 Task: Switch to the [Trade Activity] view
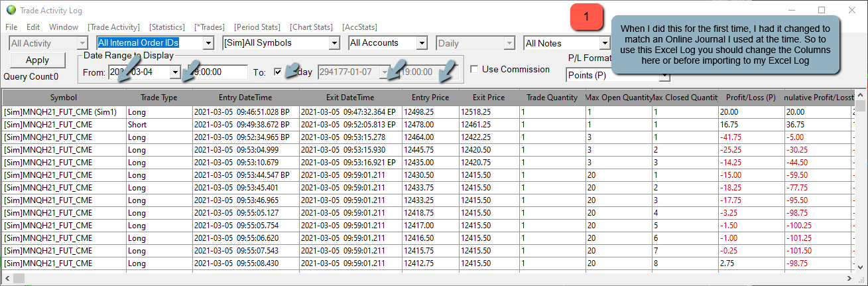point(113,27)
